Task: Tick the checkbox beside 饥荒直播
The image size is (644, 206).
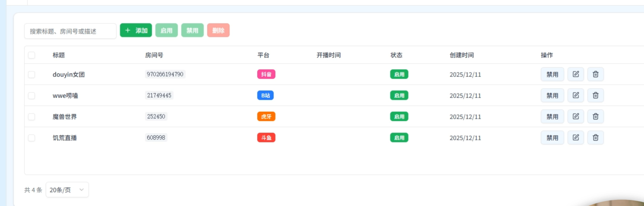Action: point(32,138)
